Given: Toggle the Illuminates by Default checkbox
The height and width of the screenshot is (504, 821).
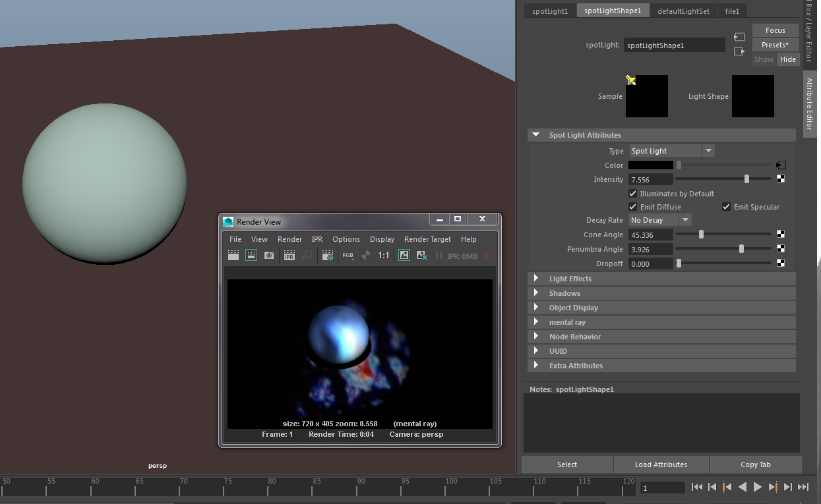Looking at the screenshot, I should point(634,194).
